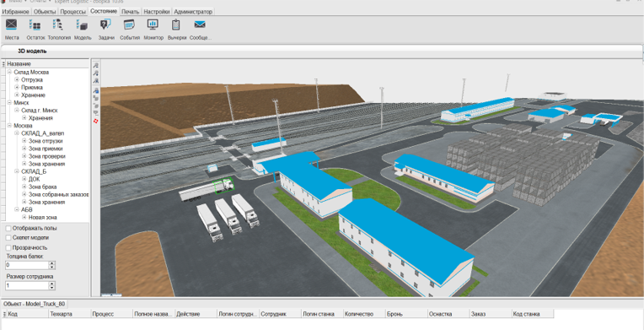Sort by the Процесс column header
644x330 pixels.
pyautogui.click(x=111, y=314)
